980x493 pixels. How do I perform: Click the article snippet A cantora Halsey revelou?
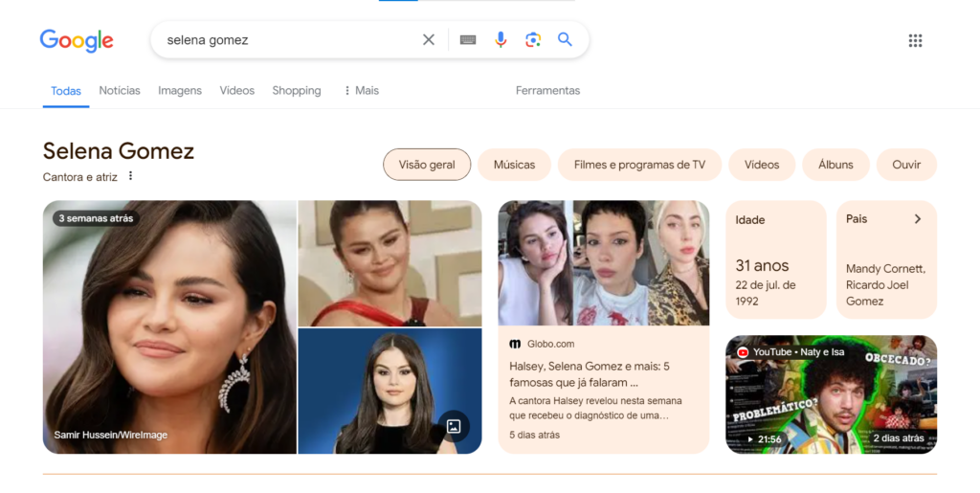click(595, 408)
